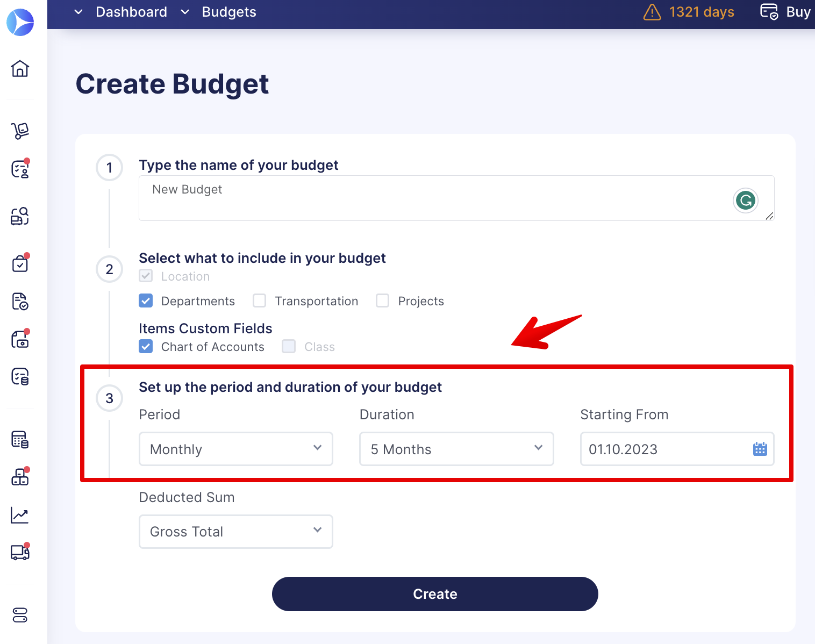Click the calculator spreadsheet sidebar icon

coord(20,439)
